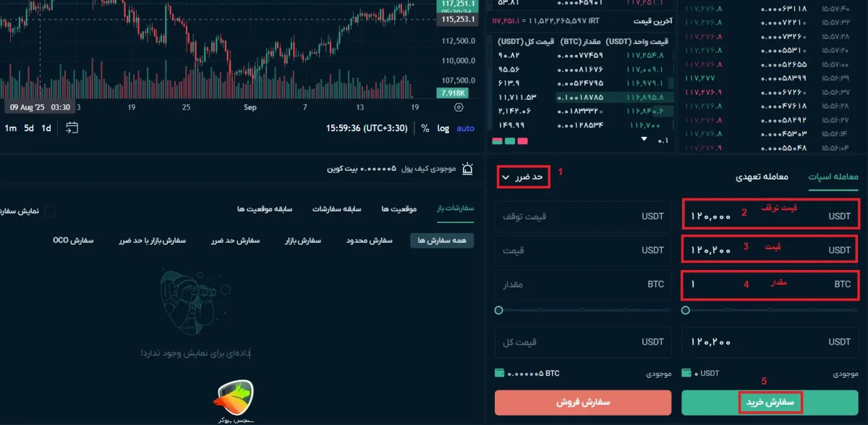This screenshot has height=425, width=868.
Task: Focus the empty sell قیمت field
Action: coord(583,250)
